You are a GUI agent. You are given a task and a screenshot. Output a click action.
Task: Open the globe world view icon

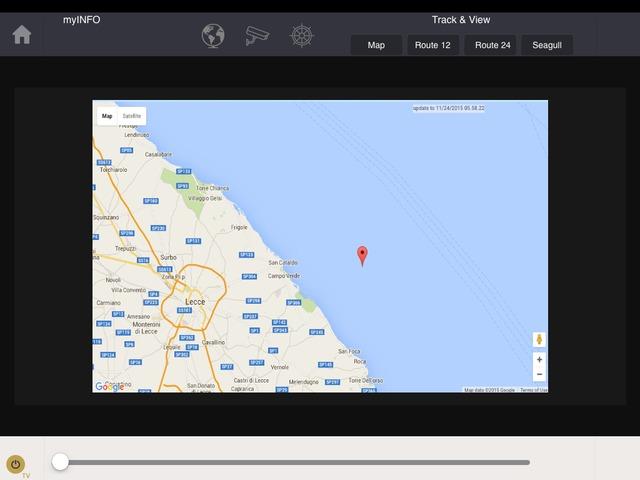[213, 36]
